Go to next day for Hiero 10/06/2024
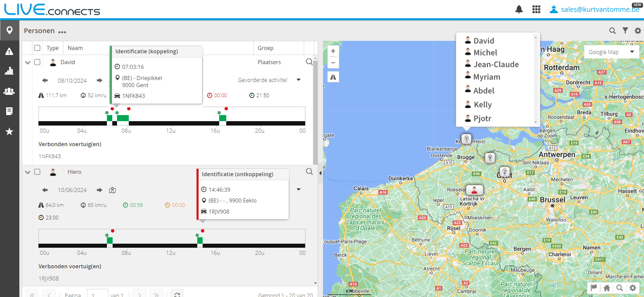Image resolution: width=644 pixels, height=297 pixels. [x=99, y=190]
